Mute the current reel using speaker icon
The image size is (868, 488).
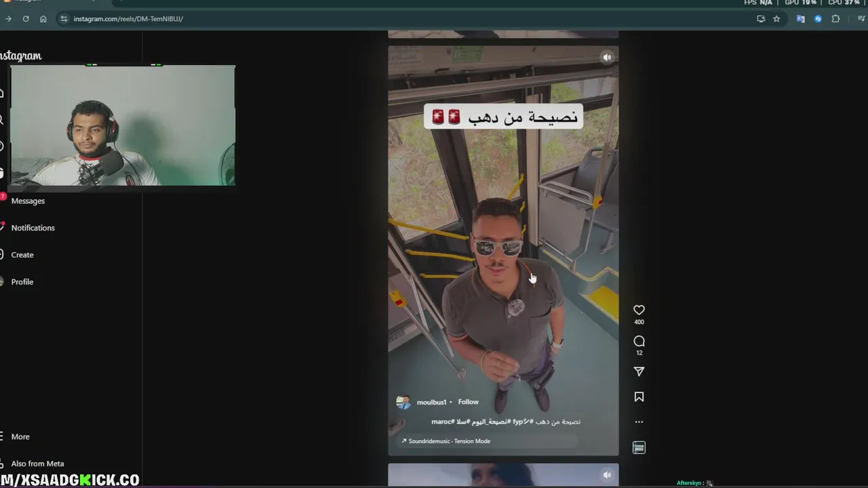607,58
